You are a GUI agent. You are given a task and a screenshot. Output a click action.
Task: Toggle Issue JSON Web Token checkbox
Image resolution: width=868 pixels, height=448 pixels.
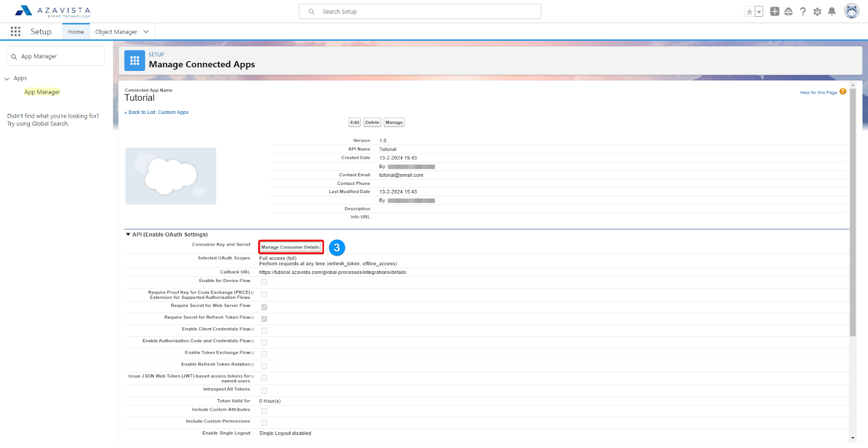click(264, 377)
